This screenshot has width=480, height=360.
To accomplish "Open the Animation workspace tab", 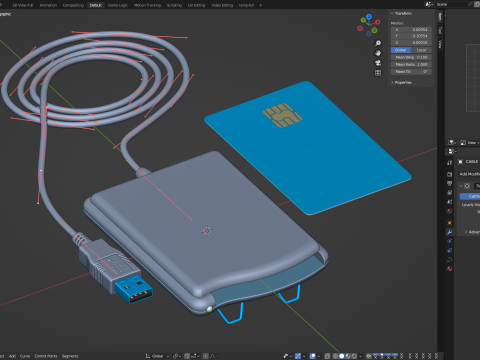I will 48,5.
